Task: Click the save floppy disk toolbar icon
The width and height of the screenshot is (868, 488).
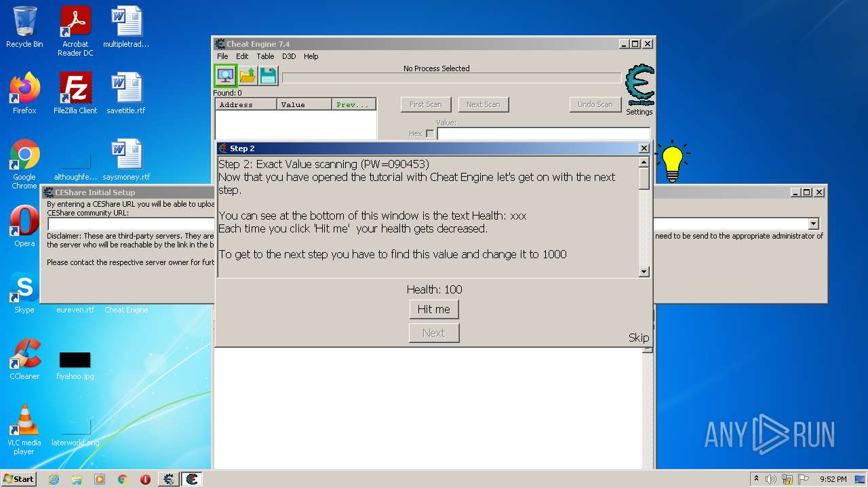Action: 269,75
